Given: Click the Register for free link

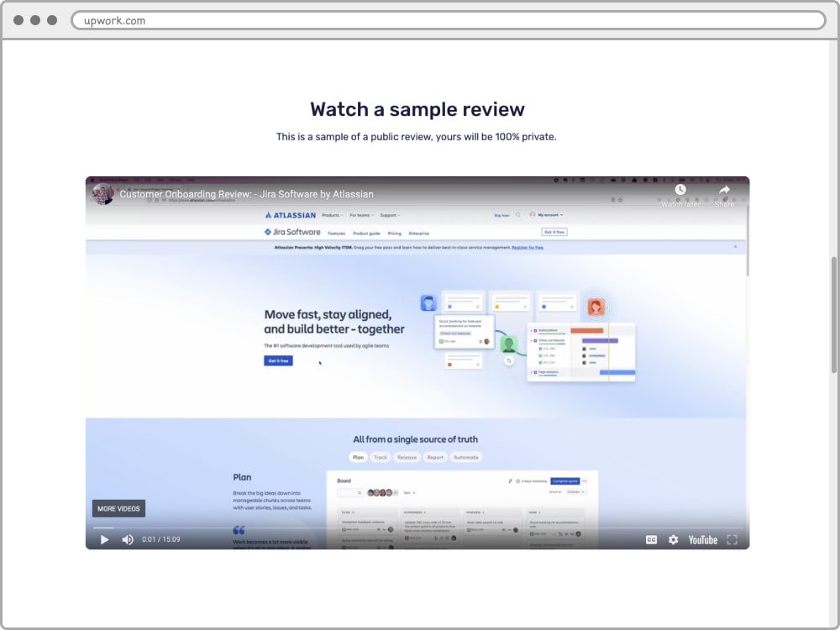Looking at the screenshot, I should point(528,248).
